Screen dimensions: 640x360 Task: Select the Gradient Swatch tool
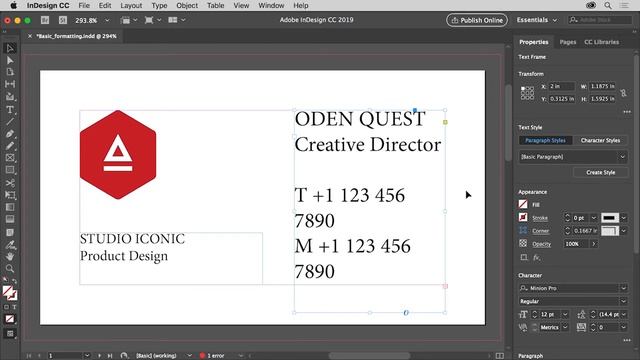[10, 207]
